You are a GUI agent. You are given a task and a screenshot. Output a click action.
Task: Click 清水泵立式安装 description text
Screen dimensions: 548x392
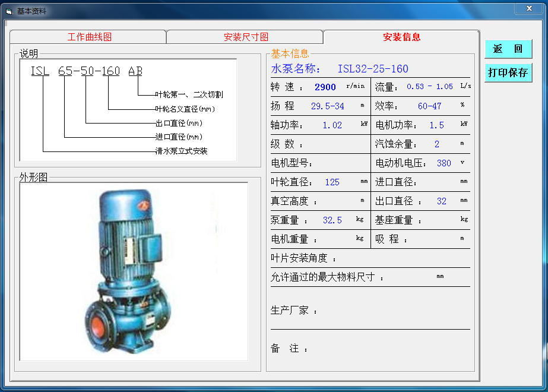182,151
